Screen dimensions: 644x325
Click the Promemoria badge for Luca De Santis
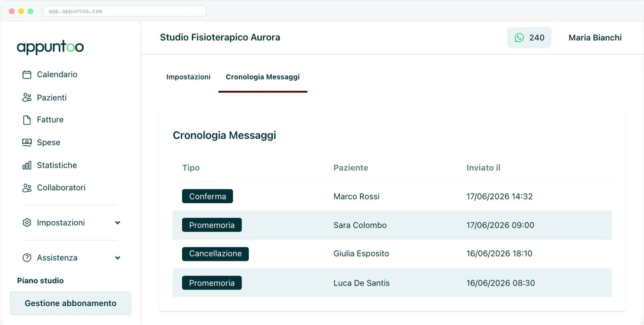click(212, 283)
